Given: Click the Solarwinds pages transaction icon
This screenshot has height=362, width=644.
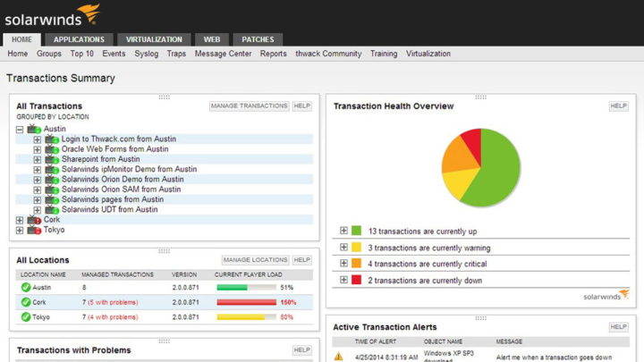Looking at the screenshot, I should click(52, 199).
